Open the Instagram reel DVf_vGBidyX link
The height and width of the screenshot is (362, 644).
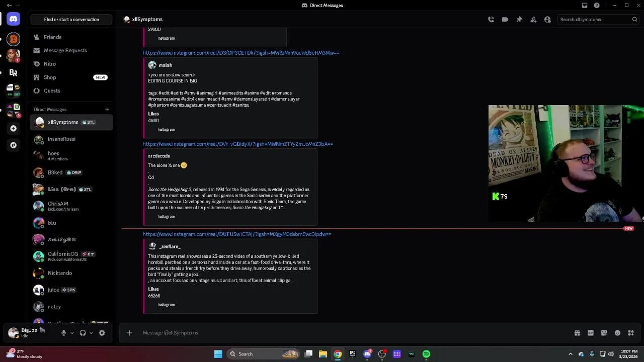click(237, 144)
